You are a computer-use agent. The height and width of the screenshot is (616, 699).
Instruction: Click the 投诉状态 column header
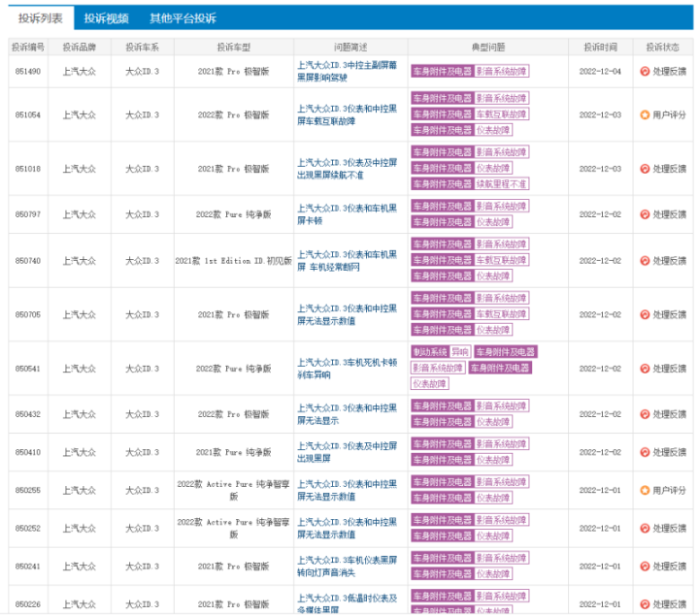click(x=663, y=48)
